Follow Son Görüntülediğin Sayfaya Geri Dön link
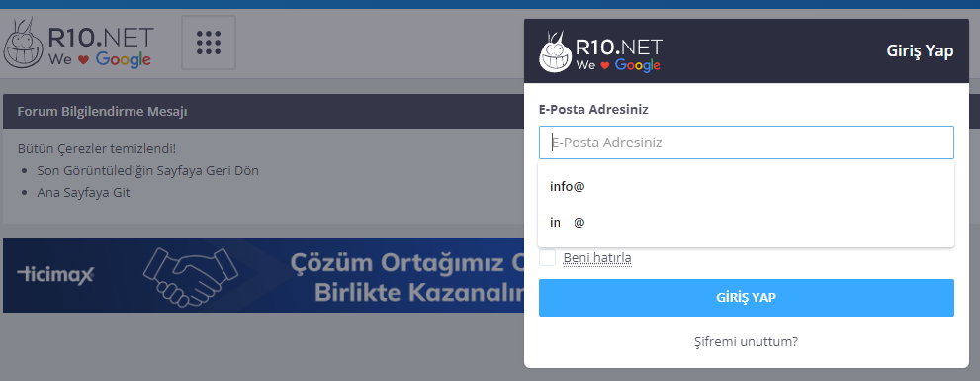This screenshot has height=381, width=980. 148,171
